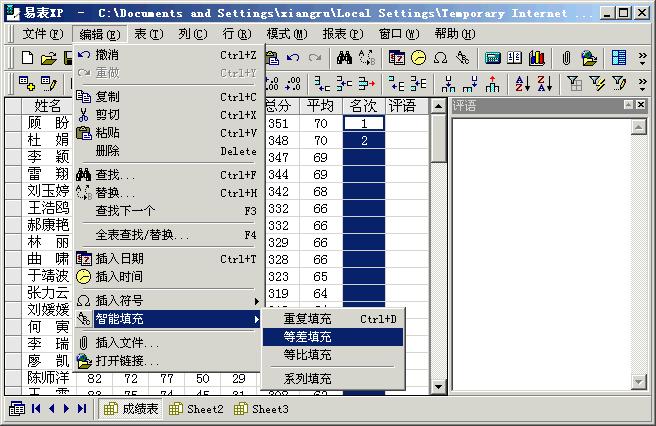Click the Find binoculars icon in toolbar
This screenshot has width=656, height=426.
click(x=344, y=58)
